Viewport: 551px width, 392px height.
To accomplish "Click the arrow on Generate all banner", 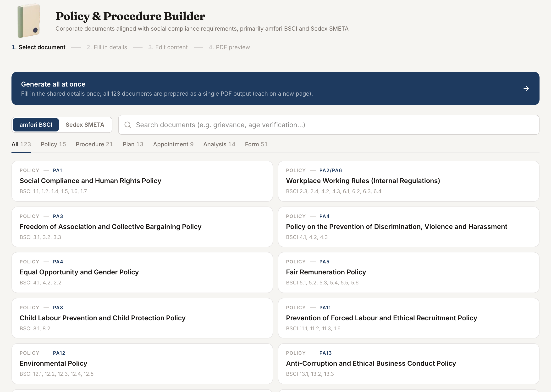I will pos(526,89).
